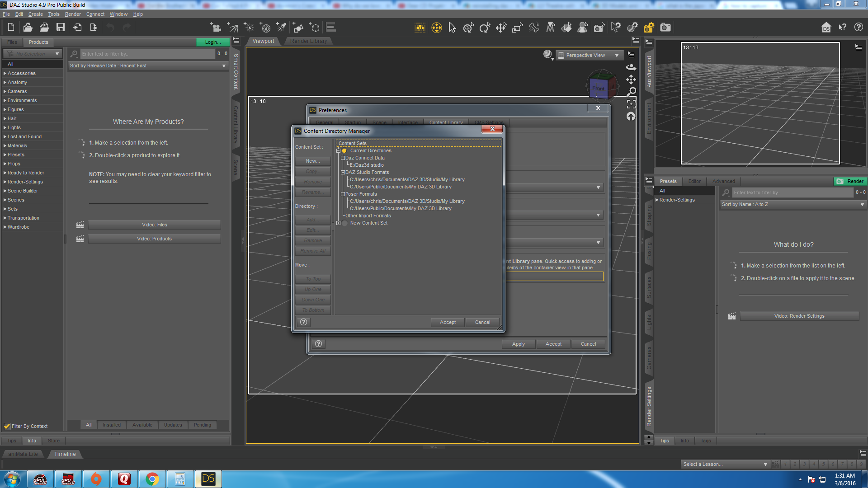Screen dimensions: 868x488
Task: Switch to the Render Library tab
Action: point(308,41)
